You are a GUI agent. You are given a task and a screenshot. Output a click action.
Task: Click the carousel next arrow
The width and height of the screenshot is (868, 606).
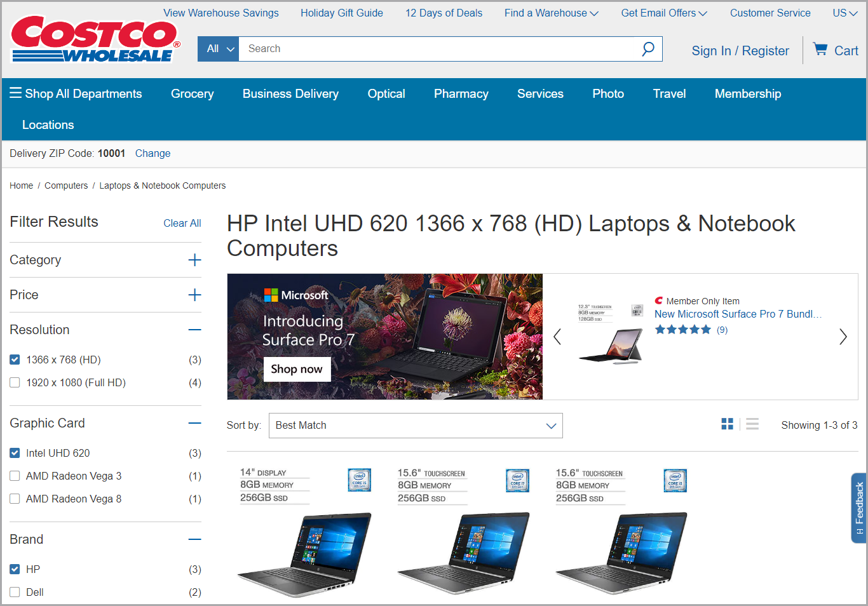843,337
